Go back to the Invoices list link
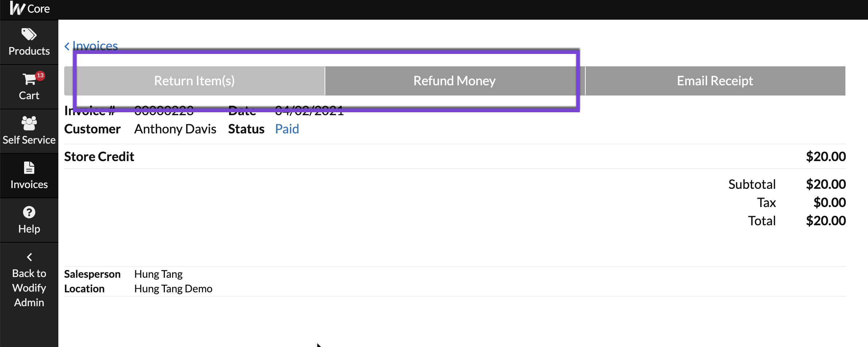This screenshot has width=868, height=347. [95, 46]
